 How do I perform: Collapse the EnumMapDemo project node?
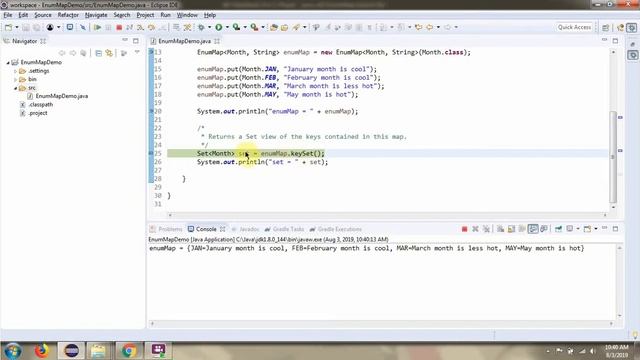point(8,62)
